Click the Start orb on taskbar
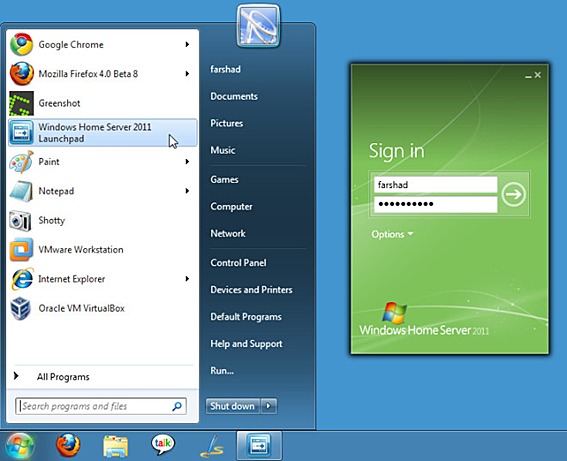Screen dimensions: 567x461 tap(20, 446)
